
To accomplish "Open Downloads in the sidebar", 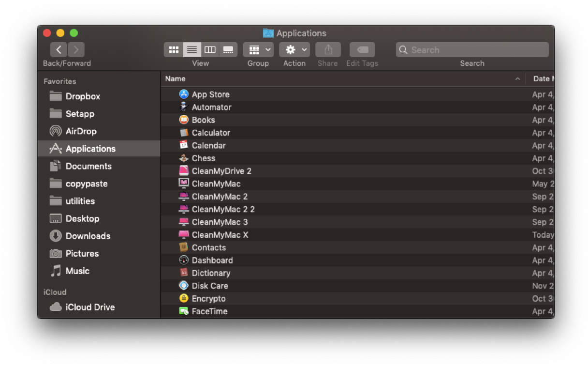I will pos(99,236).
